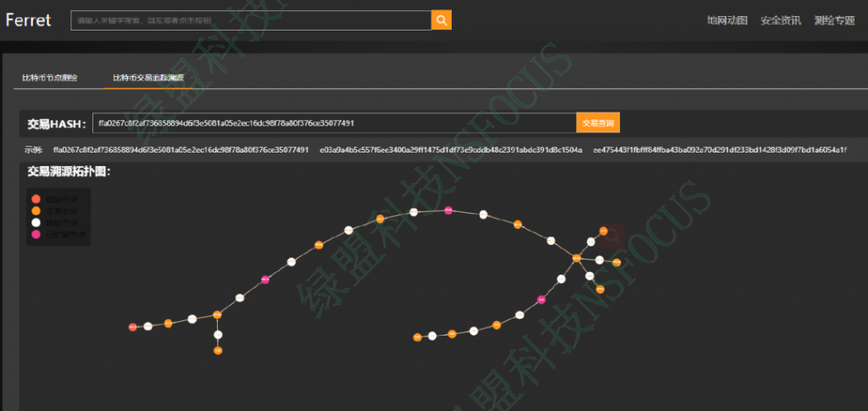Choose example hash starting with e03a9a4b
The image size is (868, 411).
[451, 150]
